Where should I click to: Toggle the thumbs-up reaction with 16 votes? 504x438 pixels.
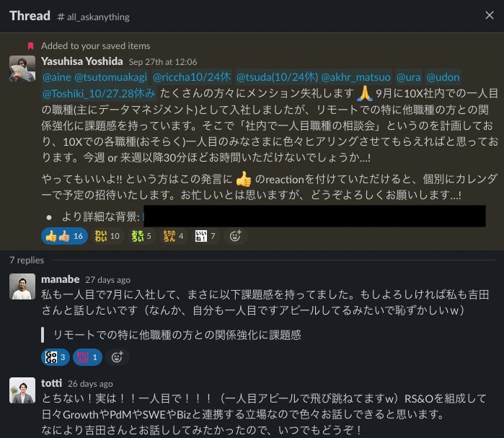pyautogui.click(x=64, y=237)
